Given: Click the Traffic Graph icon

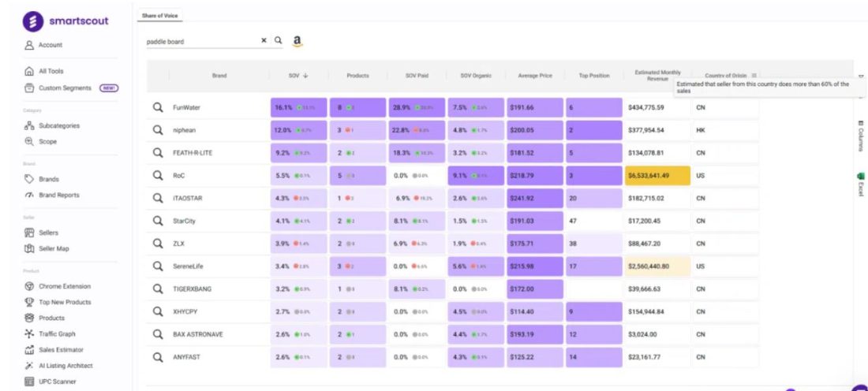Looking at the screenshot, I should point(29,334).
